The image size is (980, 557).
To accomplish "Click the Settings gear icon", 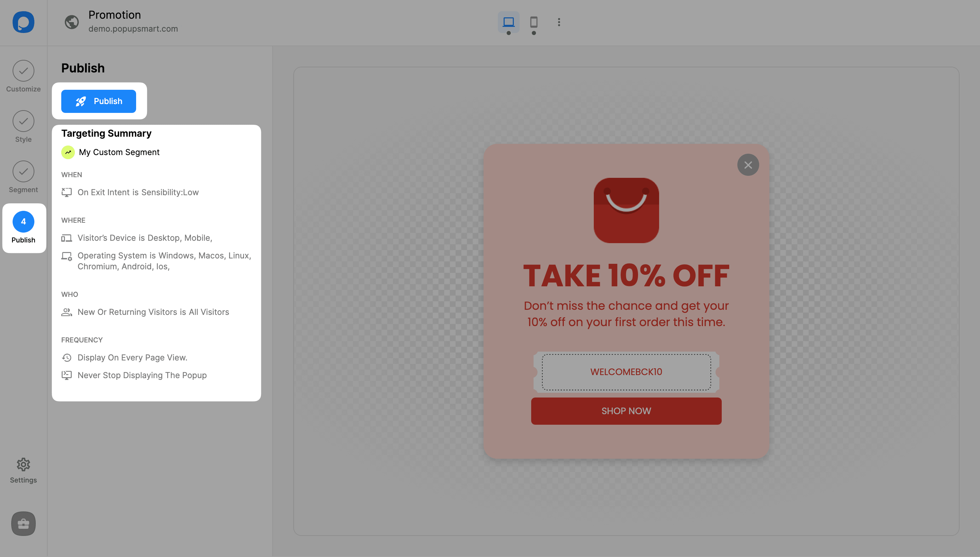I will click(23, 463).
